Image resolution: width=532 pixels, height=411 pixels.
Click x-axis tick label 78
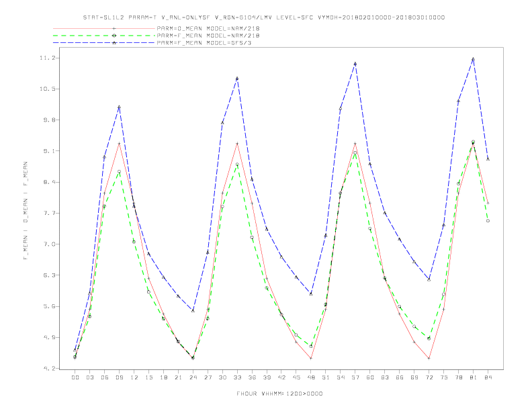click(x=458, y=377)
